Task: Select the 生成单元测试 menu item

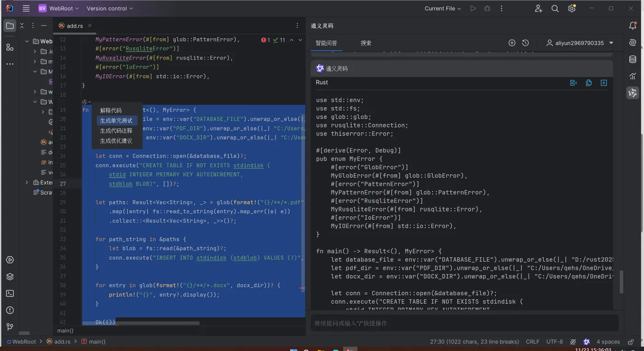Action: click(116, 120)
